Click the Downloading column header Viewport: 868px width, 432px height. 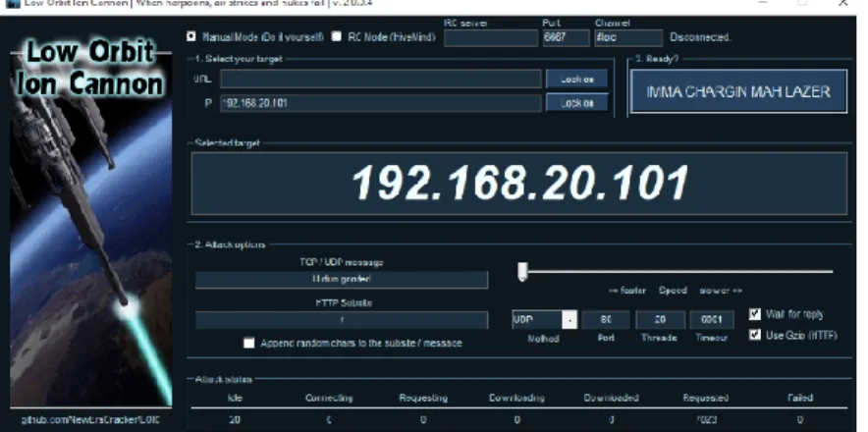pyautogui.click(x=516, y=398)
